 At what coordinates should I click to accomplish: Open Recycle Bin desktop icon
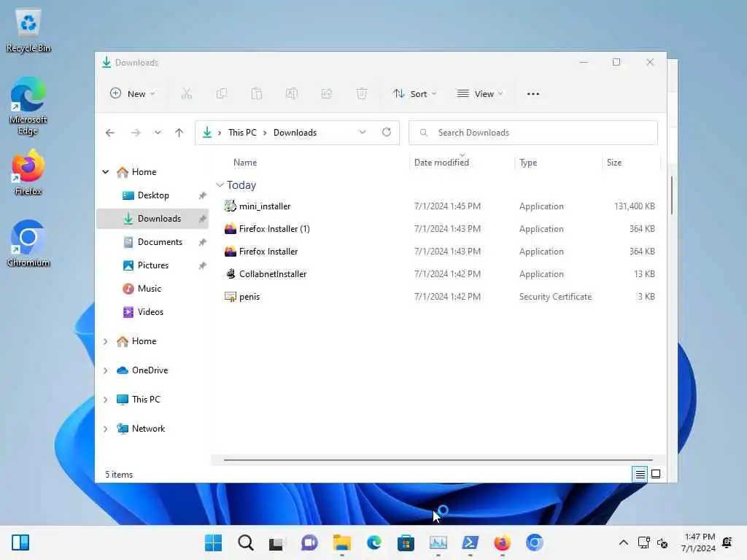[28, 31]
